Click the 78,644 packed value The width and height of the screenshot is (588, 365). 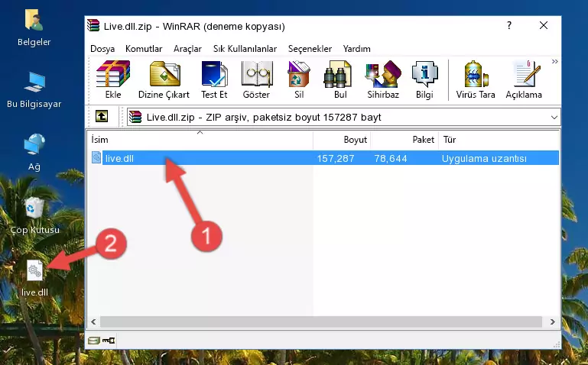(391, 158)
